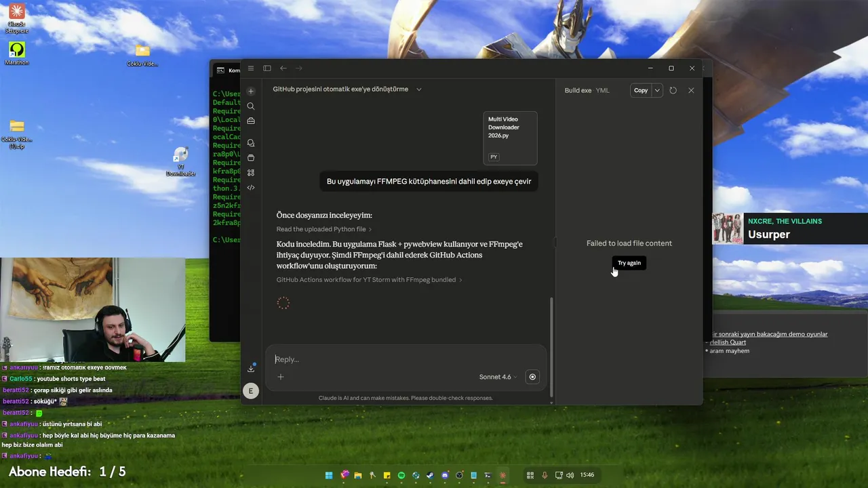Click the 'Usurper' song title

pyautogui.click(x=769, y=235)
